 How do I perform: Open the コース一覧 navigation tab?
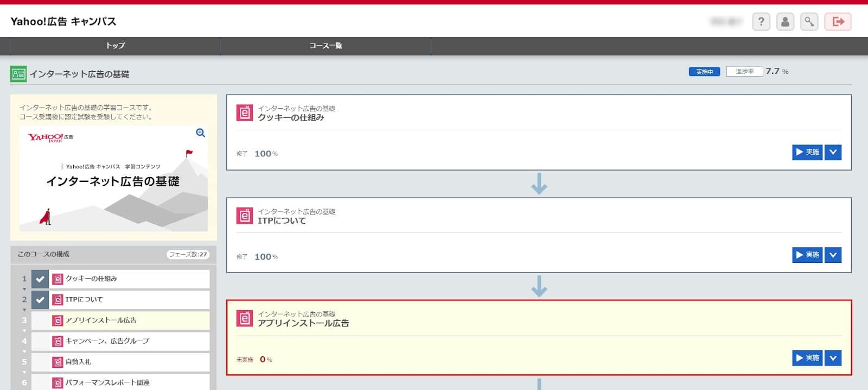click(325, 46)
